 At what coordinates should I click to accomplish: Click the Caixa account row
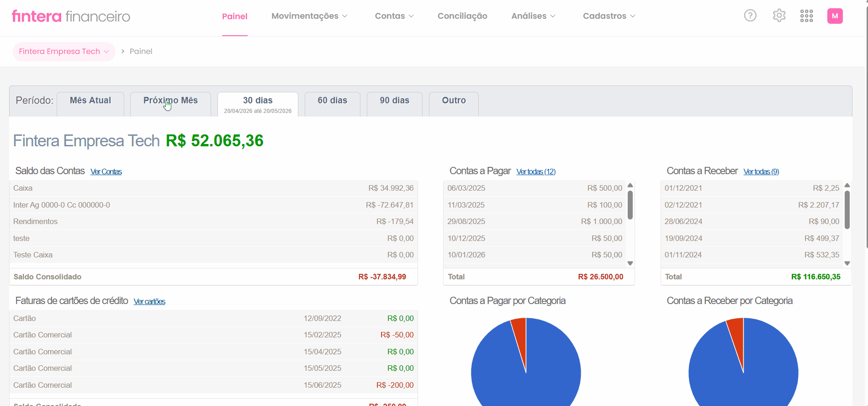pyautogui.click(x=213, y=188)
